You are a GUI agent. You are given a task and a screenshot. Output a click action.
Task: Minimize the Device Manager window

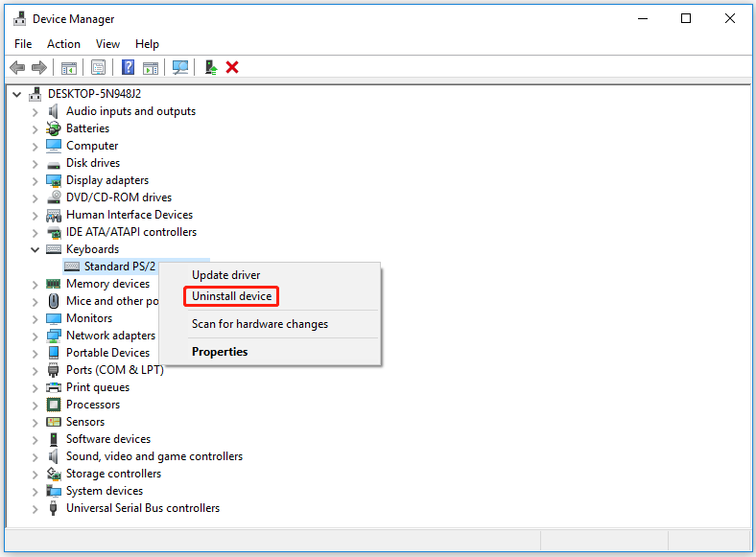643,19
